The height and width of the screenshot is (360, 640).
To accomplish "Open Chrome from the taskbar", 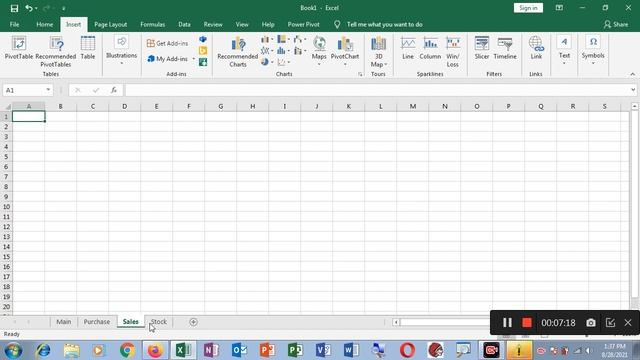I will (127, 351).
